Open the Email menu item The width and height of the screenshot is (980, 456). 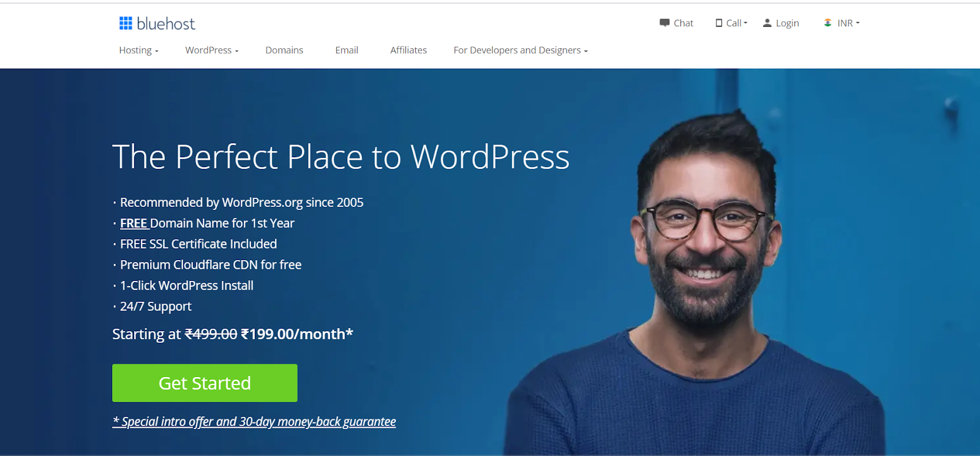[x=347, y=50]
